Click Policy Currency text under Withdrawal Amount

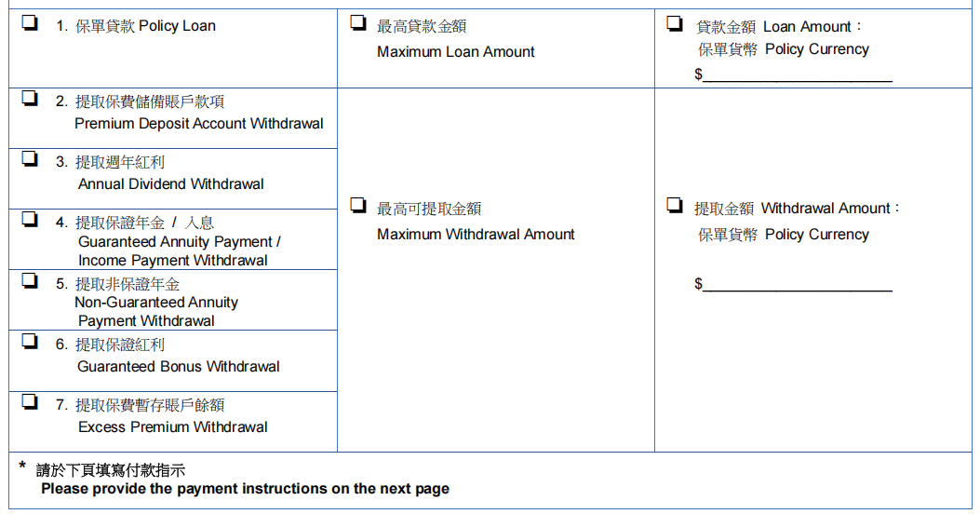click(x=816, y=235)
